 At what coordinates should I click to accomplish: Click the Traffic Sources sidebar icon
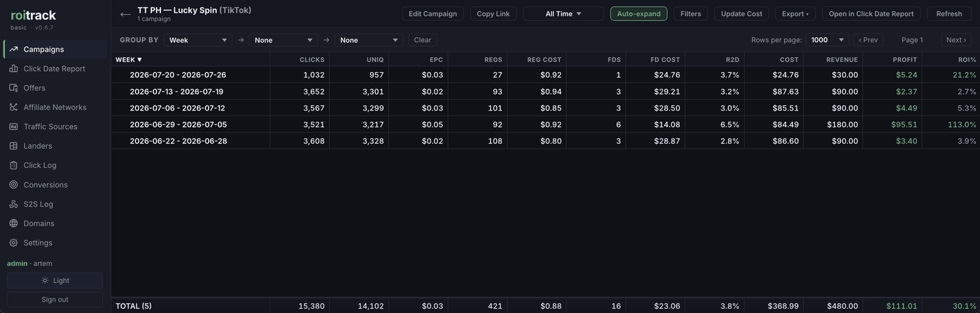(x=13, y=127)
